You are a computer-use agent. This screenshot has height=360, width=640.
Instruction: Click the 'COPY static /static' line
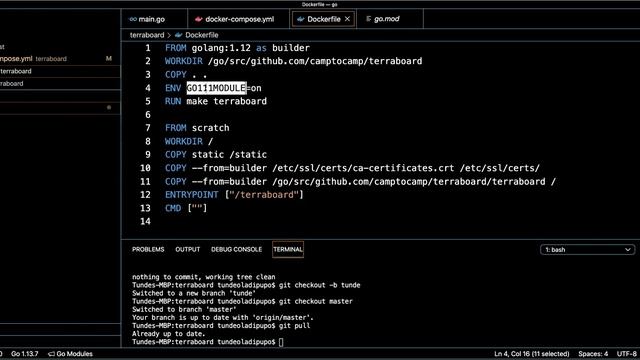(x=216, y=155)
